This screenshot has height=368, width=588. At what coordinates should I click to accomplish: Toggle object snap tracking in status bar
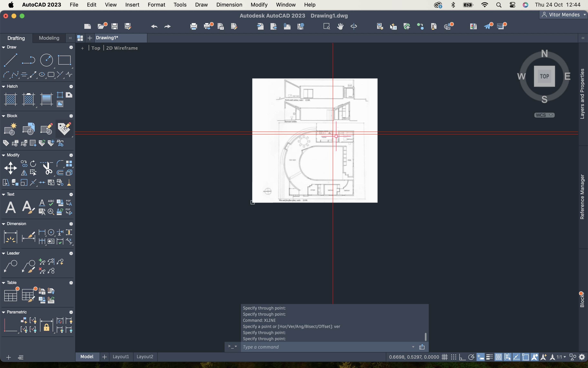[x=516, y=357]
